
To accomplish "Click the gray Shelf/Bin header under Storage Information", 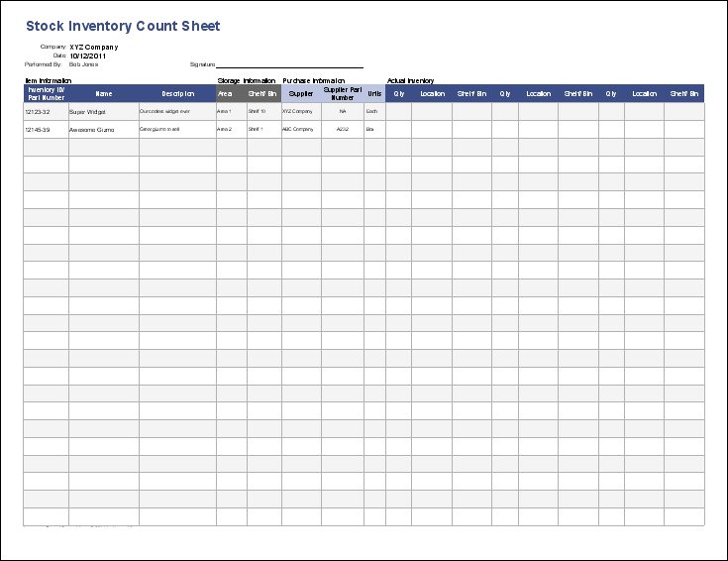I will [264, 93].
